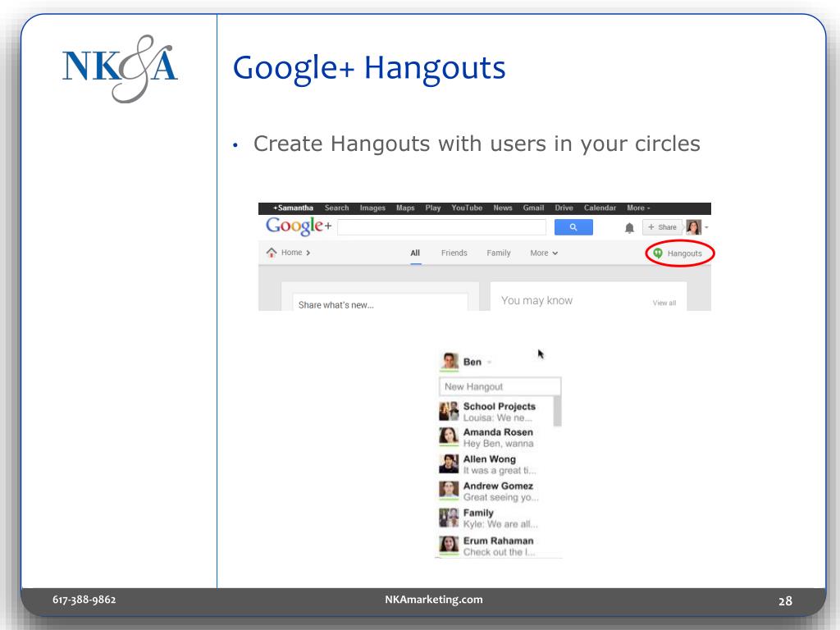Image resolution: width=840 pixels, height=630 pixels.
Task: Click Erum Rahaman's avatar
Action: pyautogui.click(x=449, y=546)
